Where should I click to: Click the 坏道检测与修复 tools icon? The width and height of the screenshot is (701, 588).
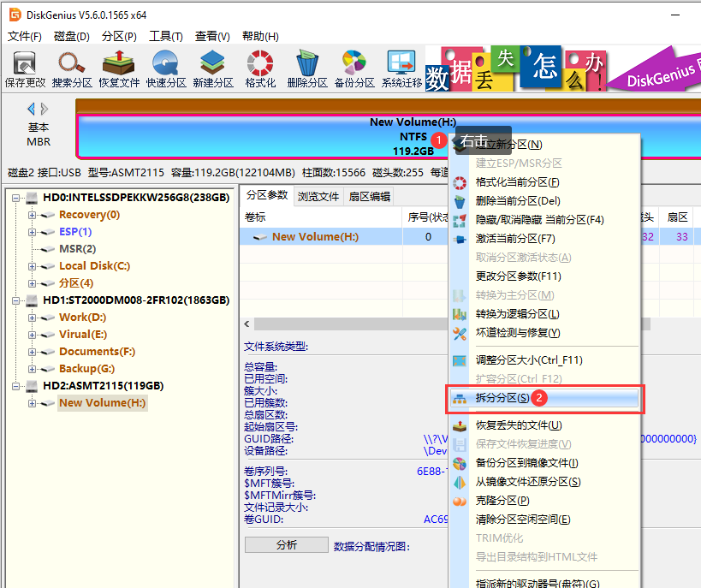[x=460, y=333]
